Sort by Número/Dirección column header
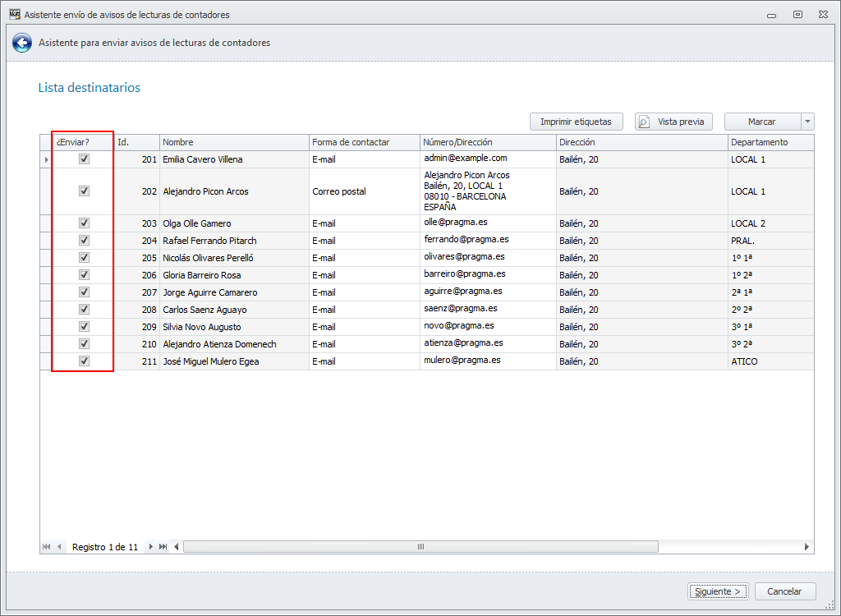Viewport: 841px width, 616px height. pos(488,142)
